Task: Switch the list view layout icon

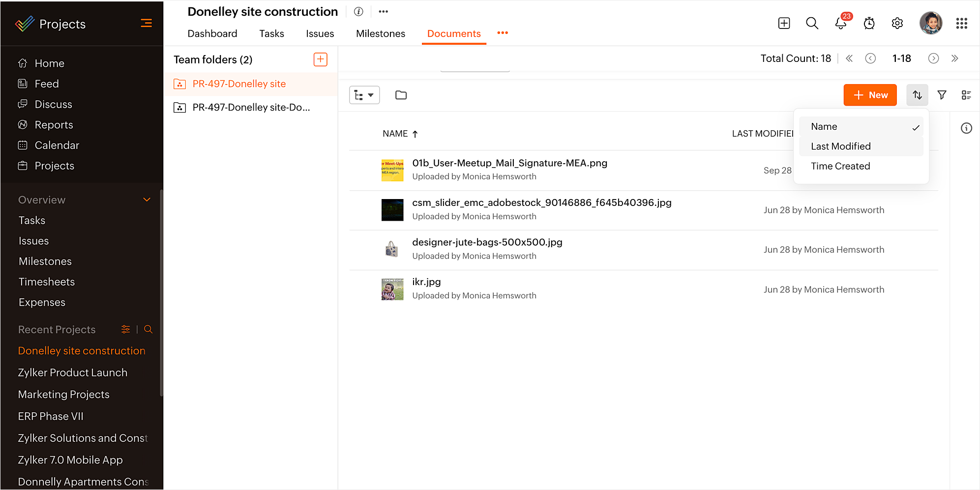Action: point(966,95)
